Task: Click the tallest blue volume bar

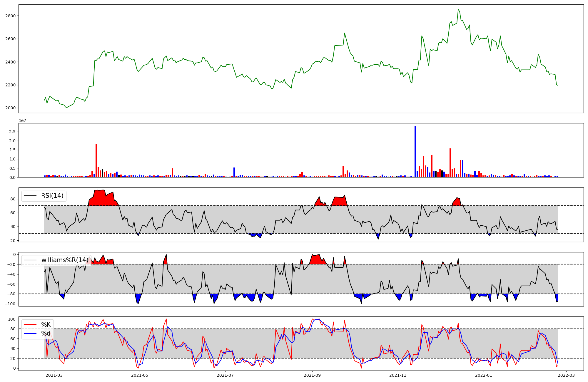Action: click(415, 151)
